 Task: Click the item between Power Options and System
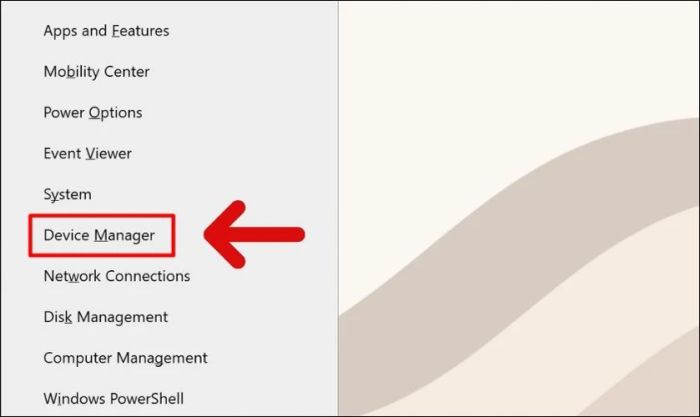pyautogui.click(x=87, y=154)
